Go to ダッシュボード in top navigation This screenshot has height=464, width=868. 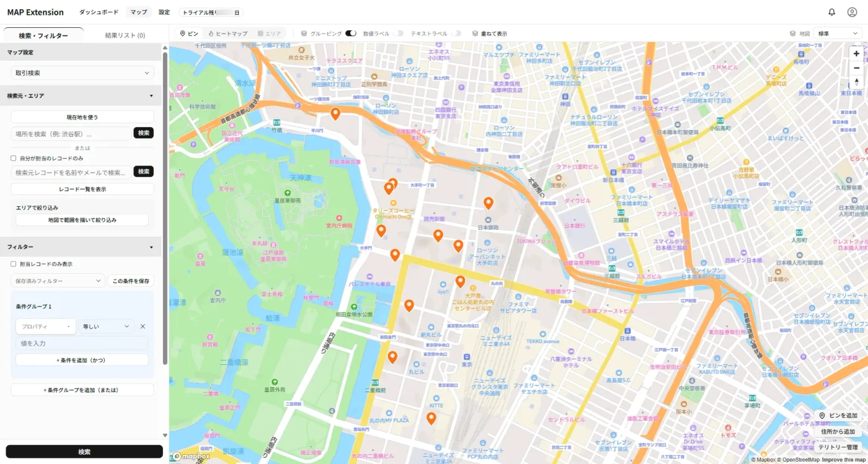(x=99, y=12)
